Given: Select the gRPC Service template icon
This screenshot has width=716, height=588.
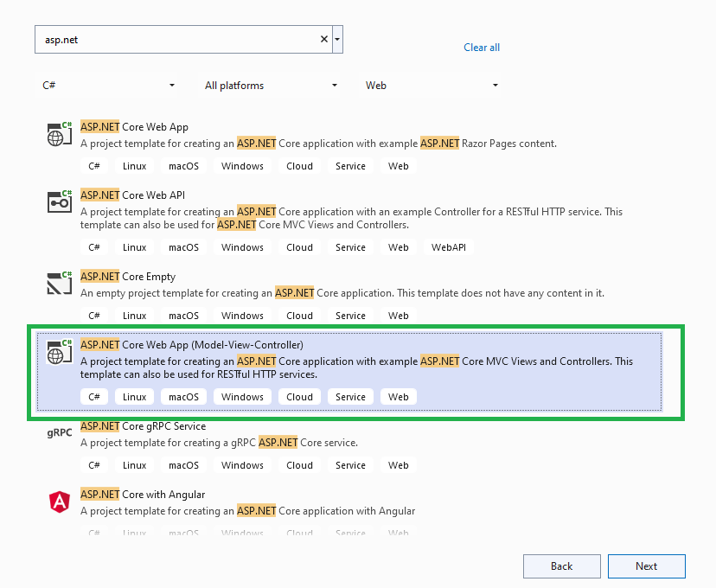Looking at the screenshot, I should click(x=58, y=432).
